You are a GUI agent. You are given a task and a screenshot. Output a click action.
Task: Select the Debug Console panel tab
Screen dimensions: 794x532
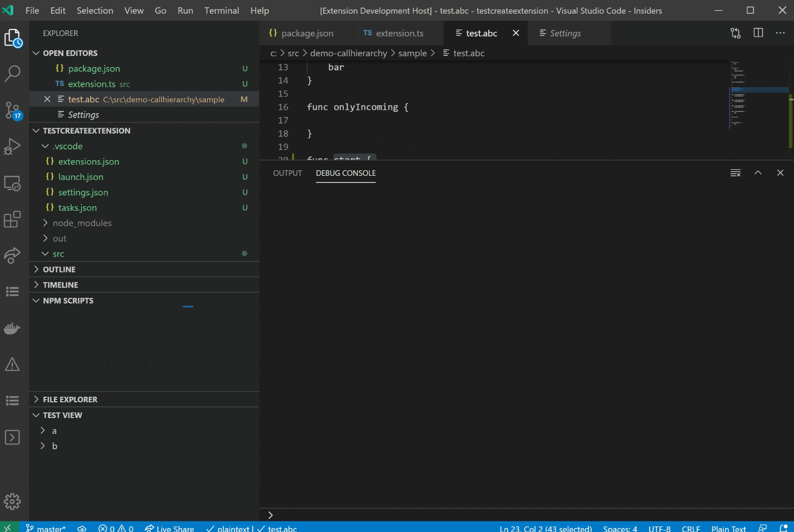pos(346,173)
